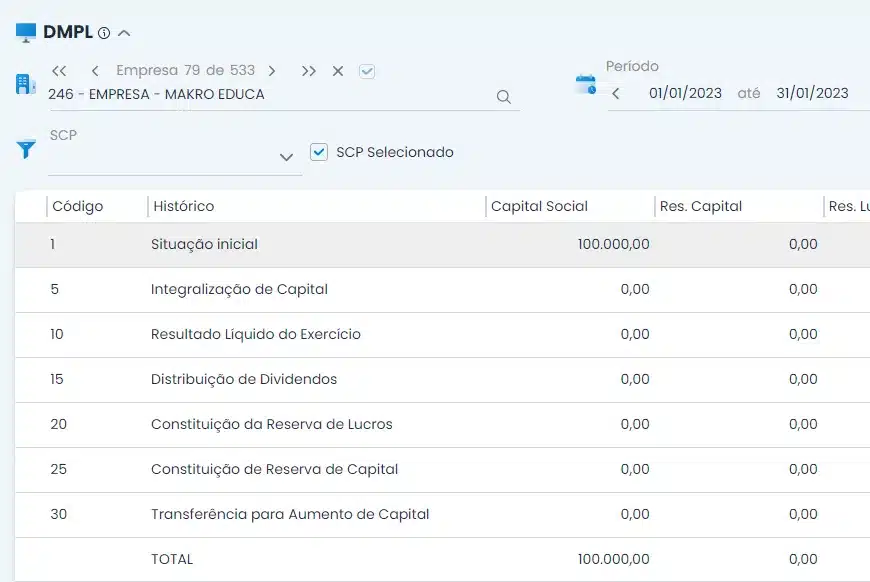Image resolution: width=870 pixels, height=582 pixels.
Task: Click Capital Social value in Situação inicial row
Action: (613, 245)
